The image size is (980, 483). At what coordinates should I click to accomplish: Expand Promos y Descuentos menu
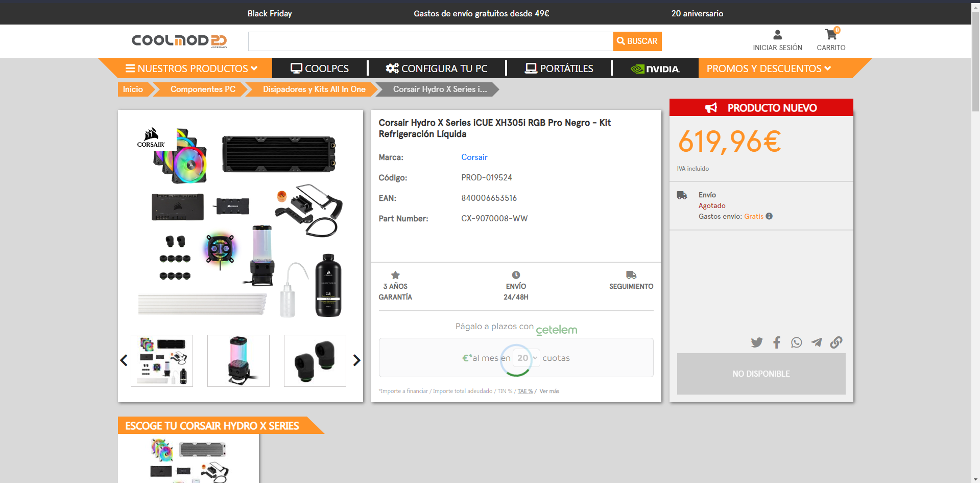tap(769, 68)
